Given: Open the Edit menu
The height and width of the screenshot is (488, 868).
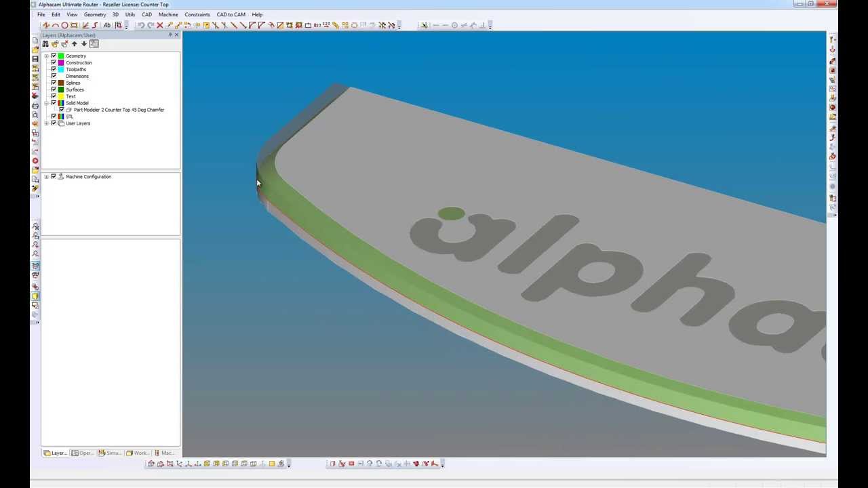Looking at the screenshot, I should click(56, 14).
